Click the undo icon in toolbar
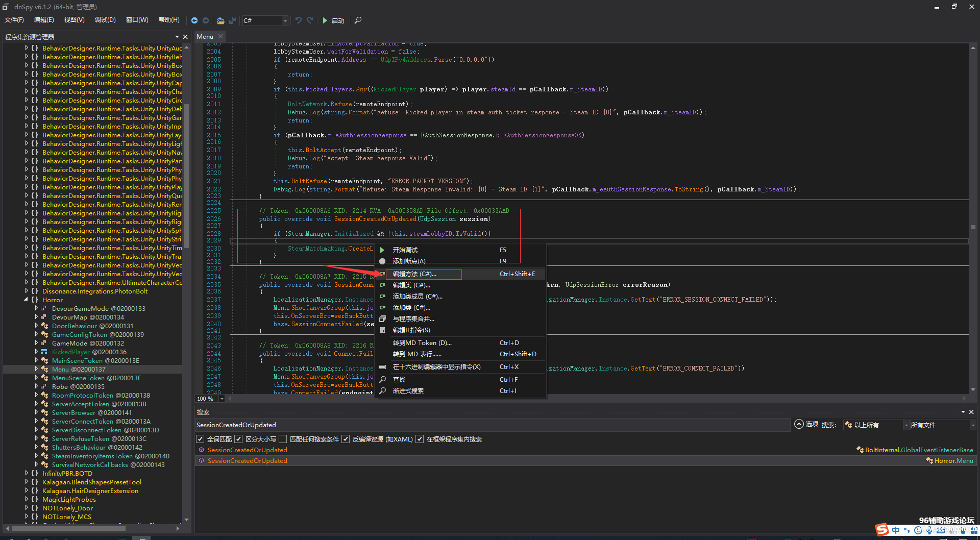This screenshot has width=980, height=540. 299,20
